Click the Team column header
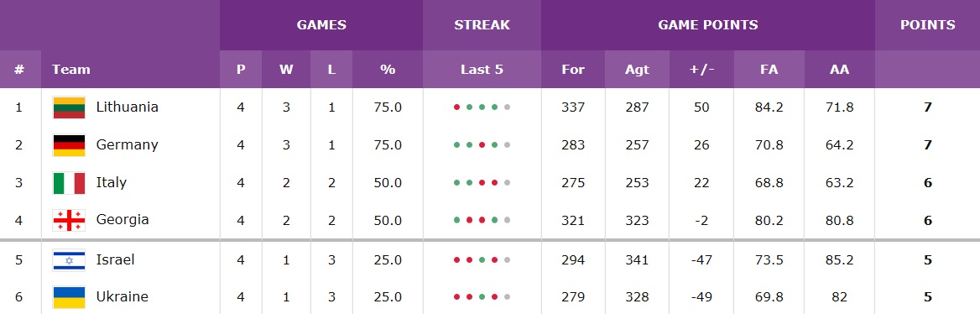The width and height of the screenshot is (980, 314). pos(71,70)
